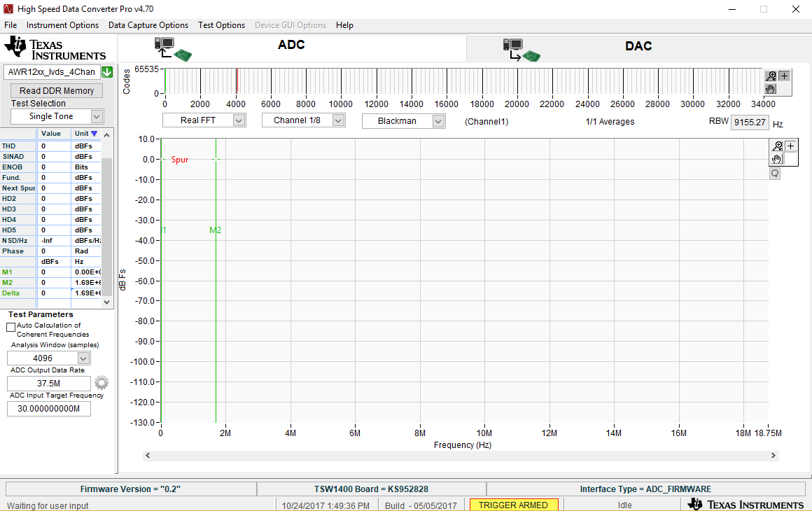
Task: Click the up arrow of the results table scrollbar
Action: [106, 135]
